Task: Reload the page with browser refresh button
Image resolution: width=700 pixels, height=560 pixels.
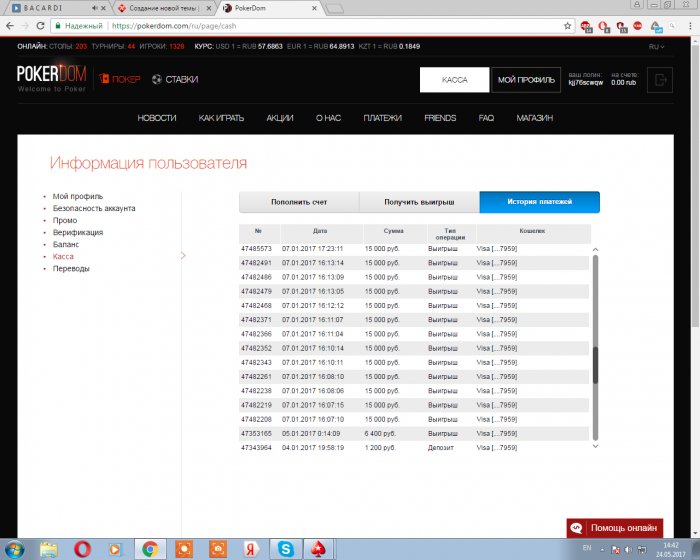Action: [39, 27]
